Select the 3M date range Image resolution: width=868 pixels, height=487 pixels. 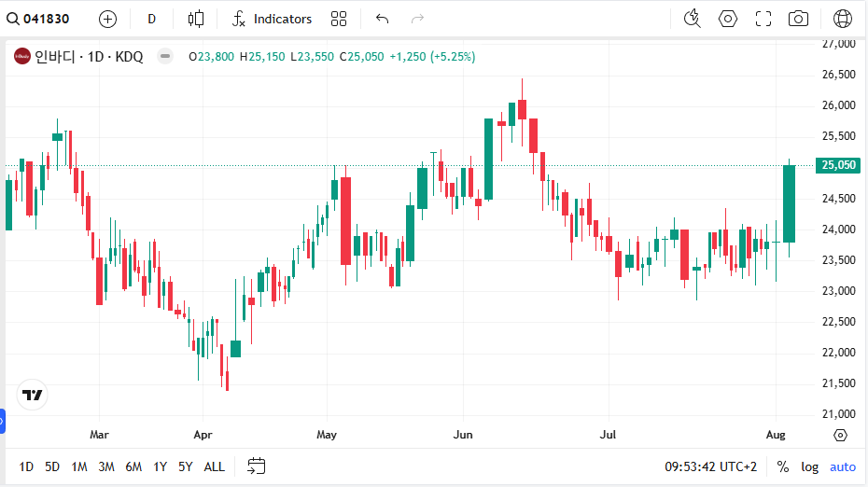106,467
